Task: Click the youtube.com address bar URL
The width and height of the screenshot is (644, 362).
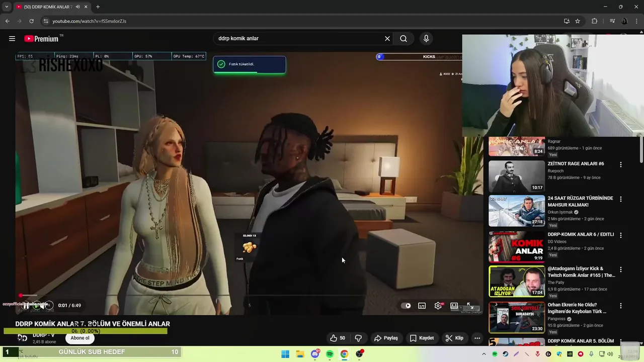Action: [x=90, y=21]
